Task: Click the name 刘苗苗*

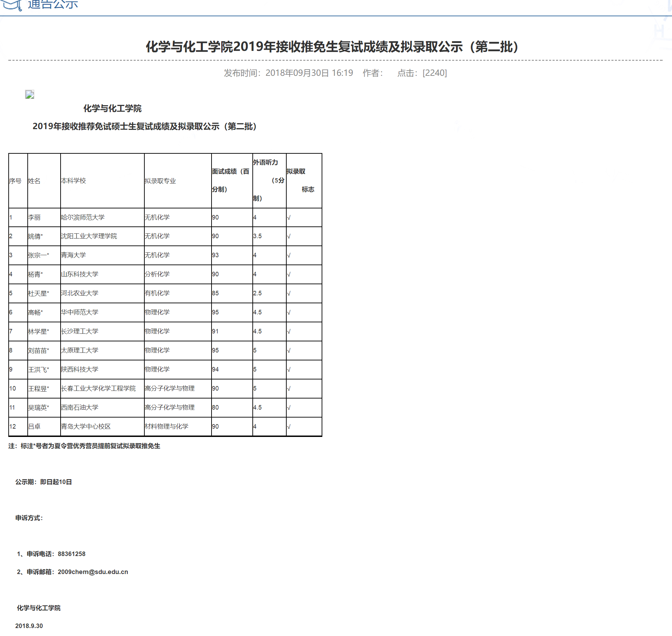Action: (x=38, y=350)
